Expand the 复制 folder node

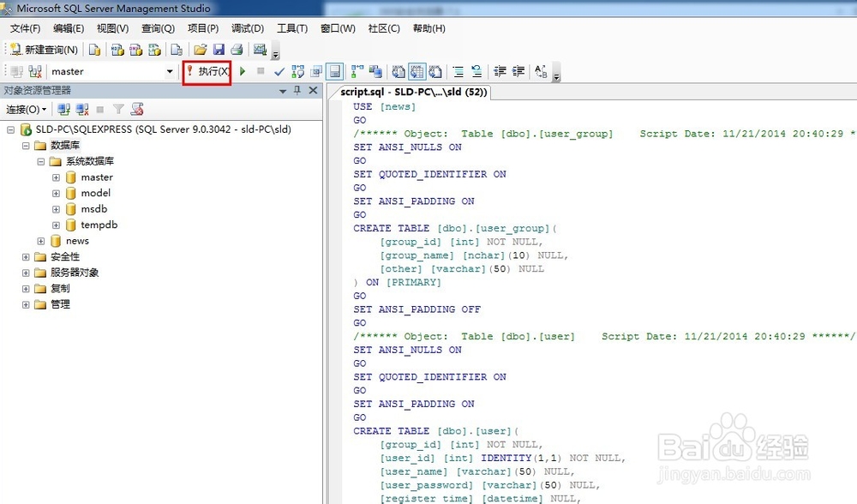(x=26, y=288)
